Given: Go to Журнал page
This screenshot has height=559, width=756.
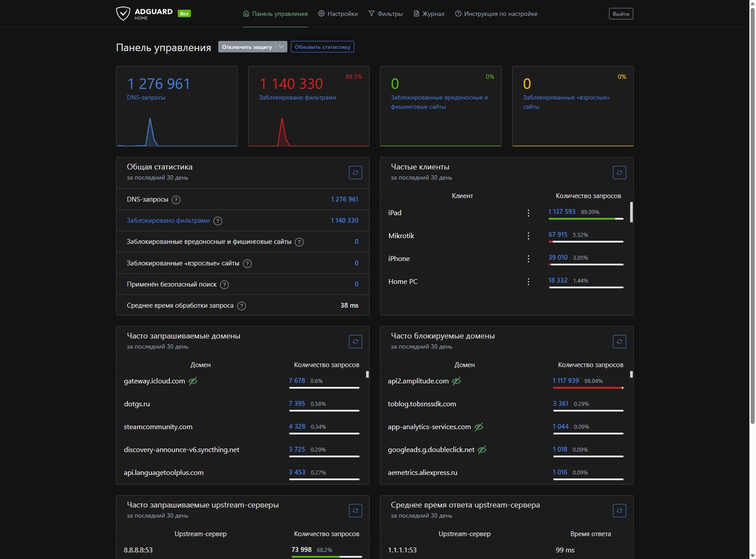Looking at the screenshot, I should pyautogui.click(x=429, y=14).
